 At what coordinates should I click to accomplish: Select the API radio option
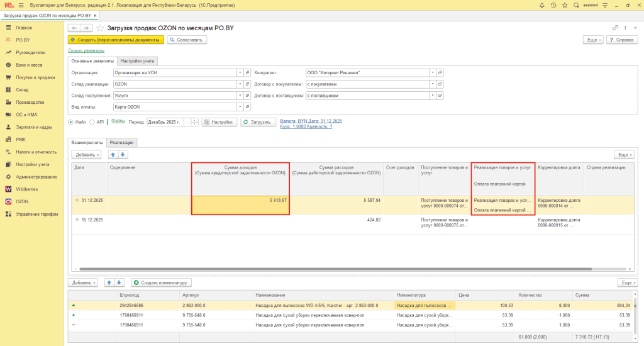pos(92,122)
